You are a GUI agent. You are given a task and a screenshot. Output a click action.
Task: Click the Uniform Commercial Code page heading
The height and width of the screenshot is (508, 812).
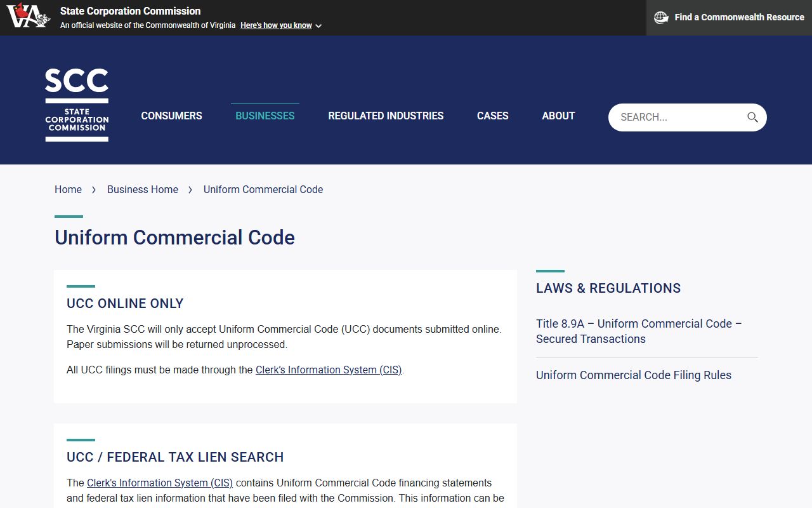tap(174, 237)
